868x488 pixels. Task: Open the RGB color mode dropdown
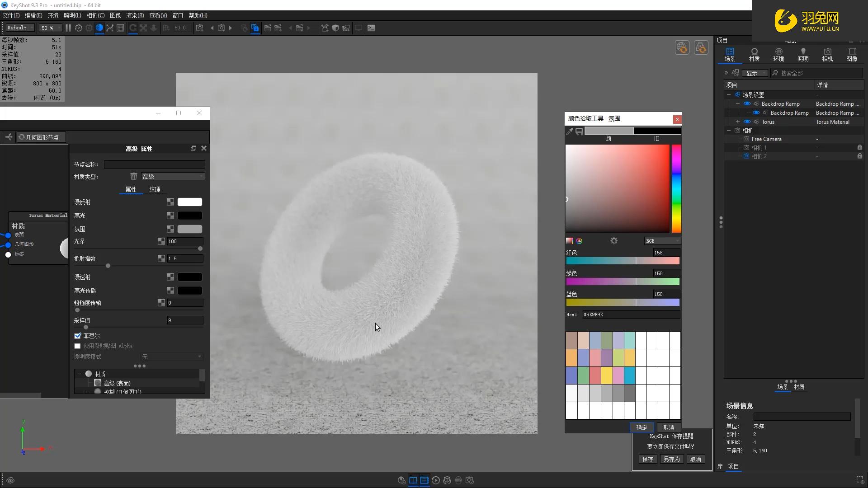(662, 241)
